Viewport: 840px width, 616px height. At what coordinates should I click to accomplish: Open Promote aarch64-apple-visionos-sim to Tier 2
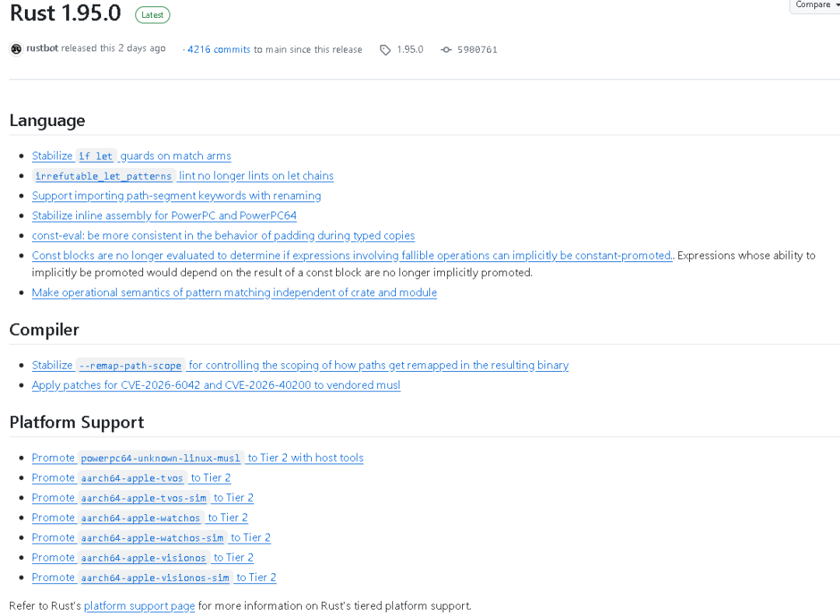154,577
